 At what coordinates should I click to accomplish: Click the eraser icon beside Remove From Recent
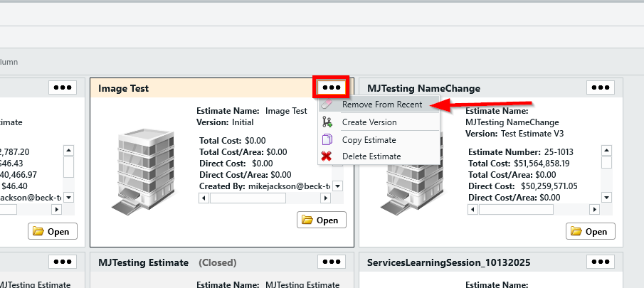[327, 105]
